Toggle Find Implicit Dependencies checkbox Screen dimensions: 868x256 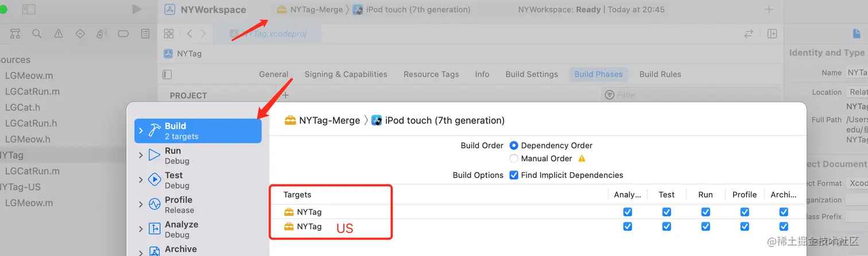pyautogui.click(x=514, y=175)
